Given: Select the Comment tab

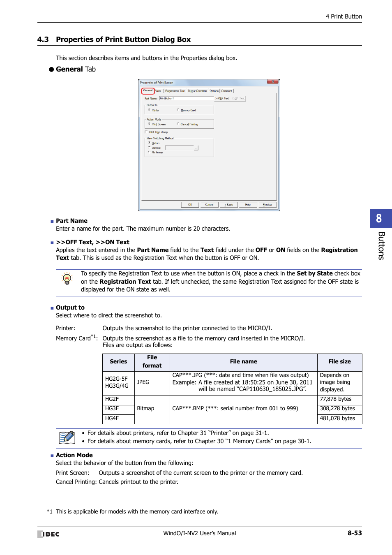Looking at the screenshot, I should pos(227,91).
